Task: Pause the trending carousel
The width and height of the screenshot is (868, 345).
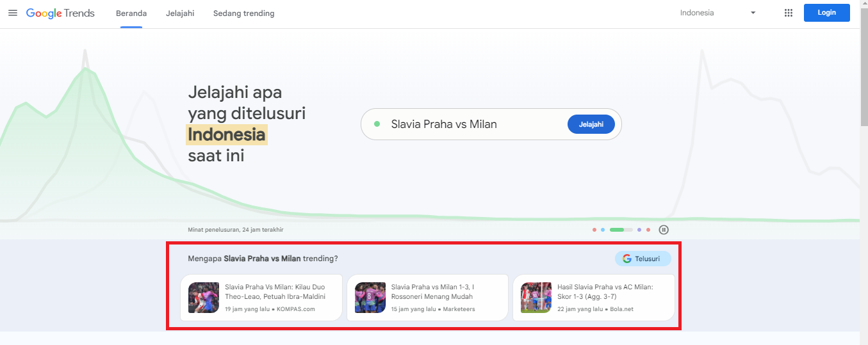Action: [664, 230]
